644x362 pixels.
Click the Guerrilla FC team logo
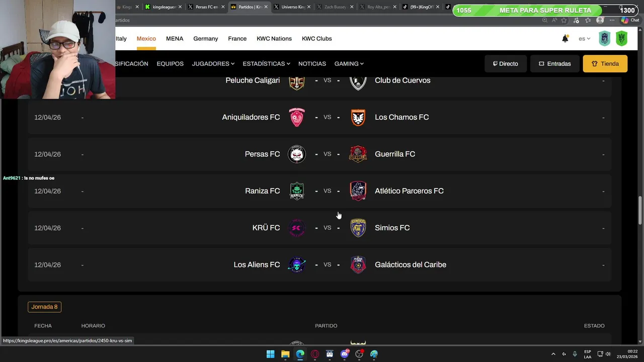tap(358, 154)
